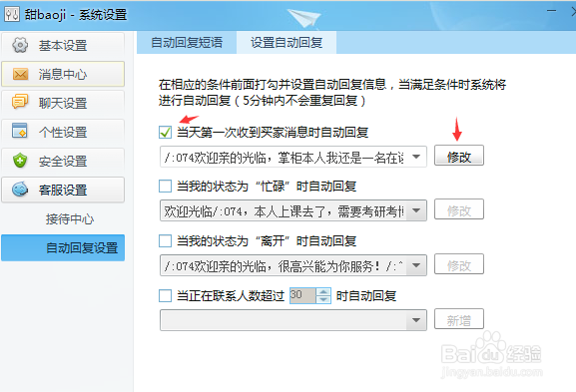Switch to 设置自动回复 tab
The width and height of the screenshot is (576, 392).
287,43
